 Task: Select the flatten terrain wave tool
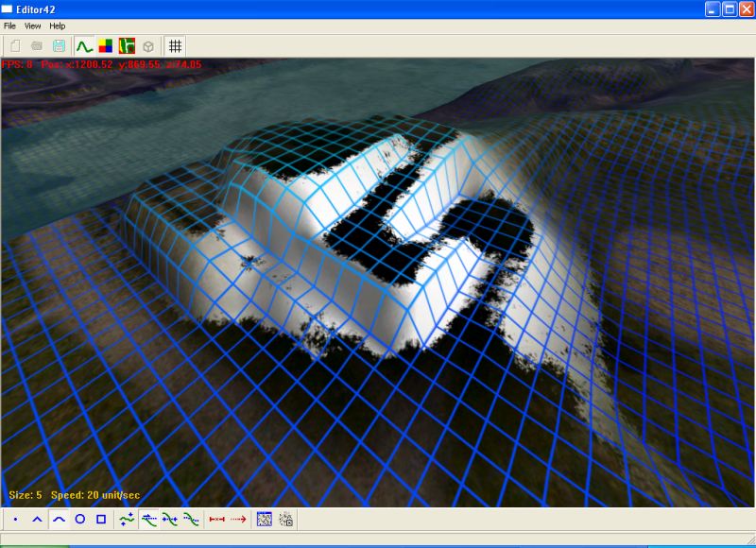tap(149, 519)
